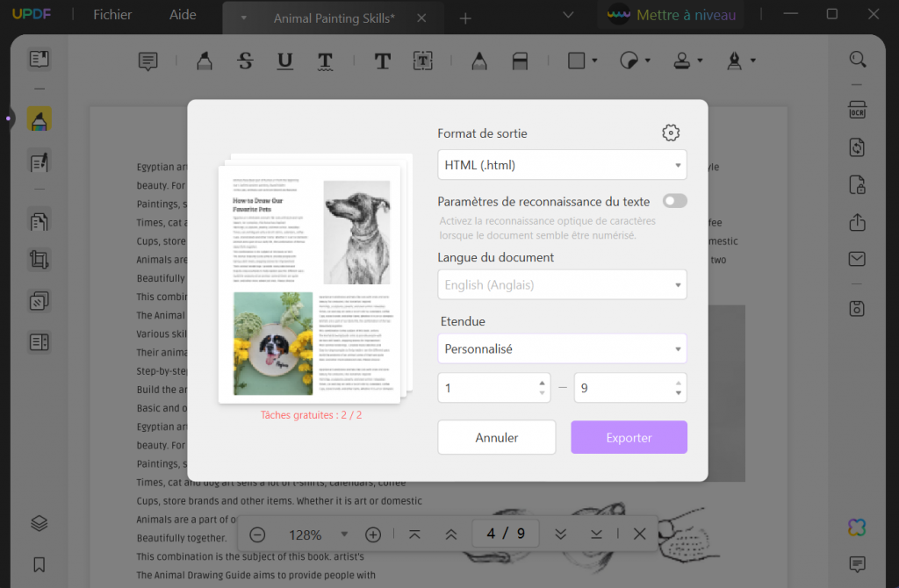The width and height of the screenshot is (899, 588).
Task: Go to the previous page arrow
Action: (451, 534)
